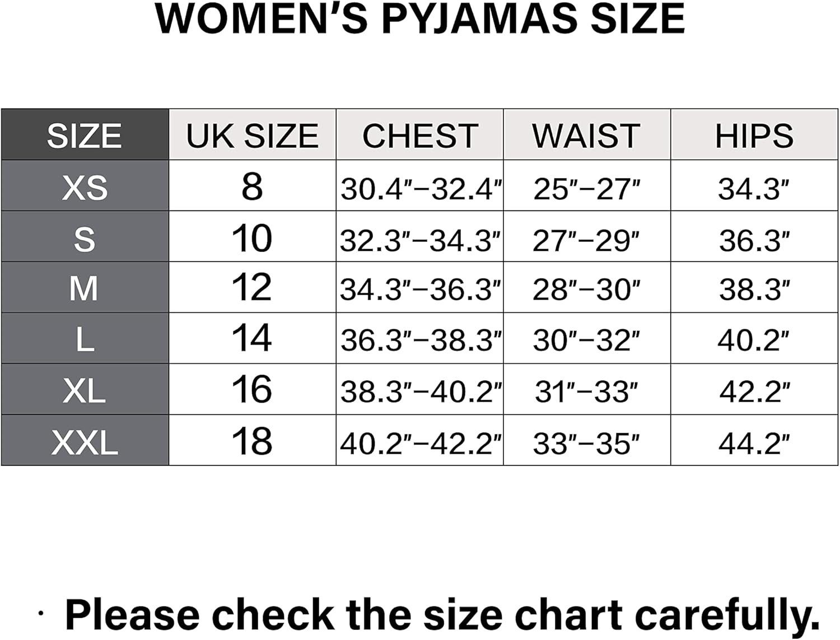Click the CHEST column header

coord(420,136)
